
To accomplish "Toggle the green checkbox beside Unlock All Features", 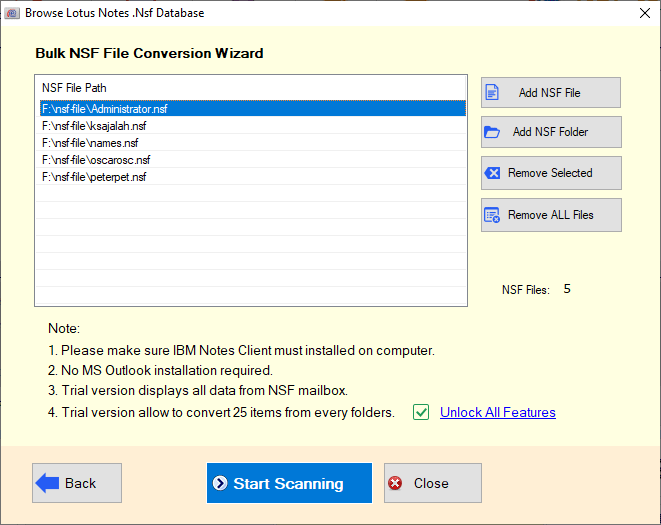I will pos(421,412).
